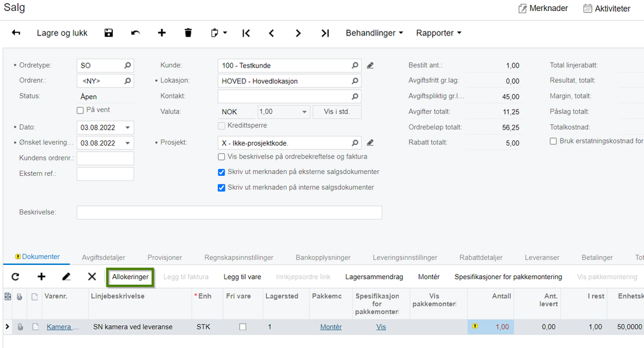The height and width of the screenshot is (348, 644).
Task: Add a new order line with plus
Action: pos(41,276)
